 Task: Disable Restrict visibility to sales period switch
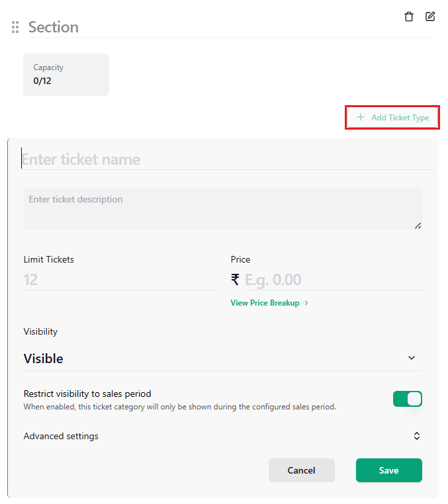(407, 399)
